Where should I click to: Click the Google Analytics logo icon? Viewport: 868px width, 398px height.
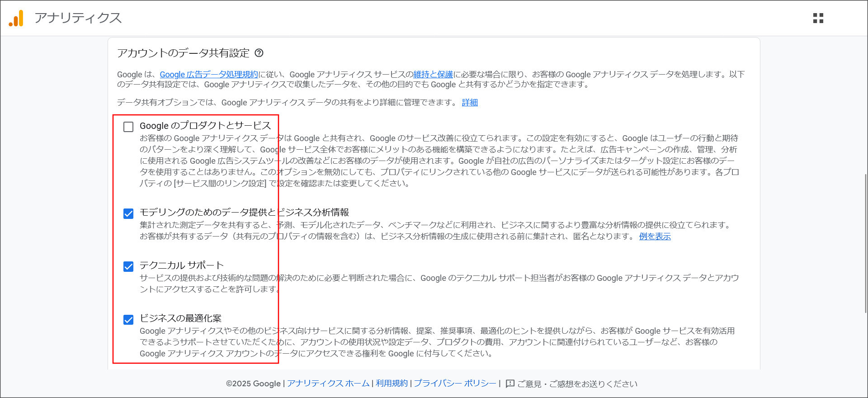(16, 18)
